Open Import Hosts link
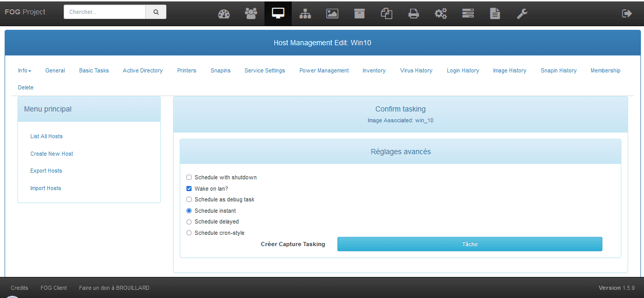 coord(46,189)
